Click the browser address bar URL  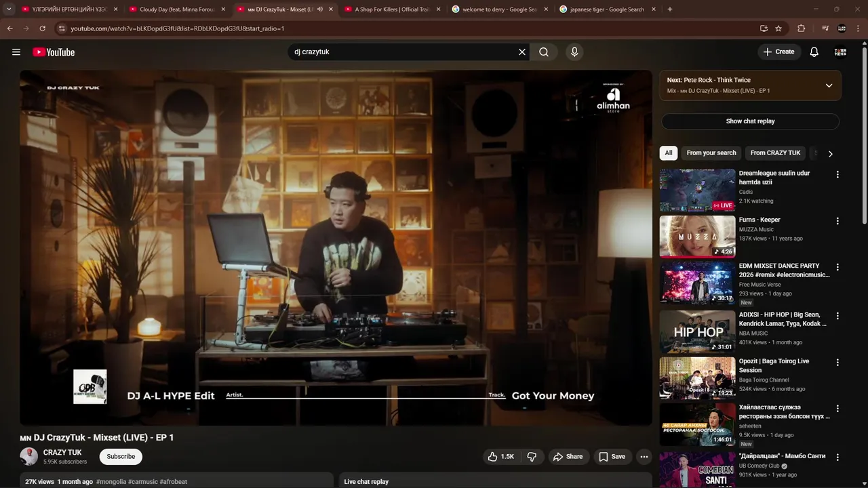pos(178,28)
